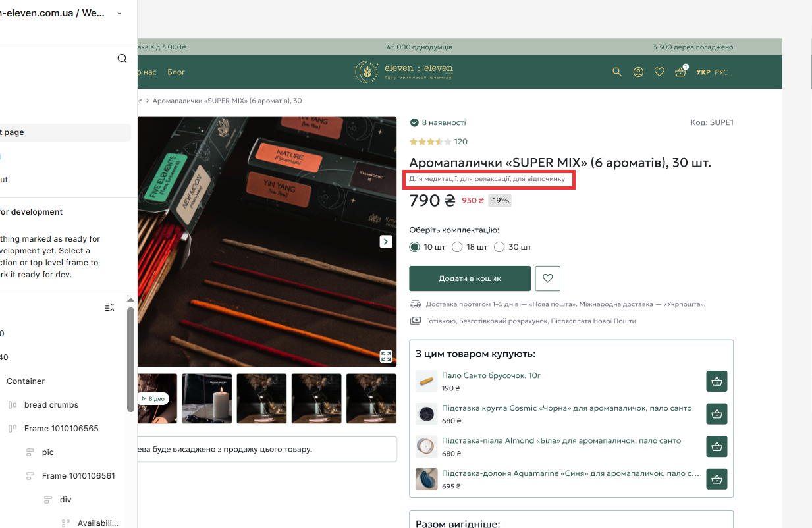Screen dimensions: 812x528
Task: Click the delivery truck icon
Action: (416, 304)
